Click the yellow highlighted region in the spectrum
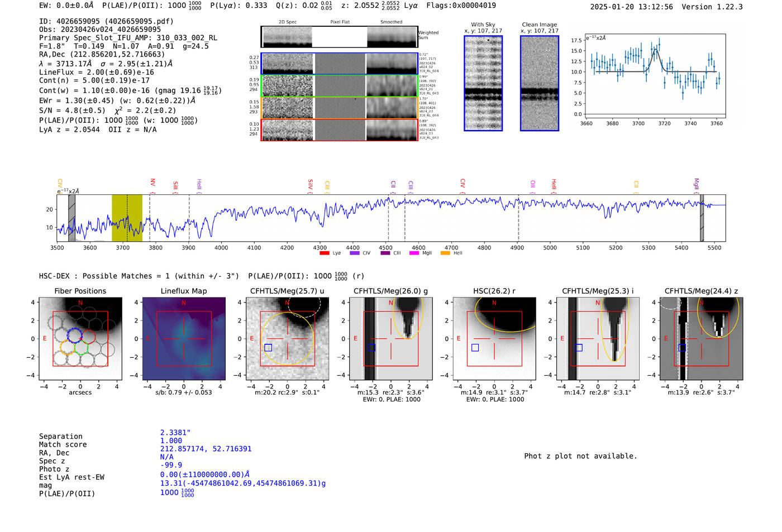The width and height of the screenshot is (782, 532). coord(127,218)
